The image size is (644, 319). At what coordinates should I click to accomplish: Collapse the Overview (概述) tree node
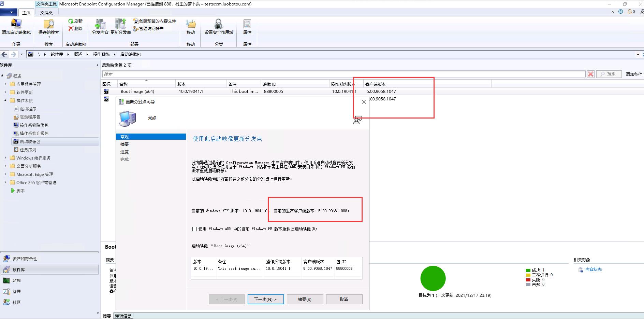click(x=2, y=76)
